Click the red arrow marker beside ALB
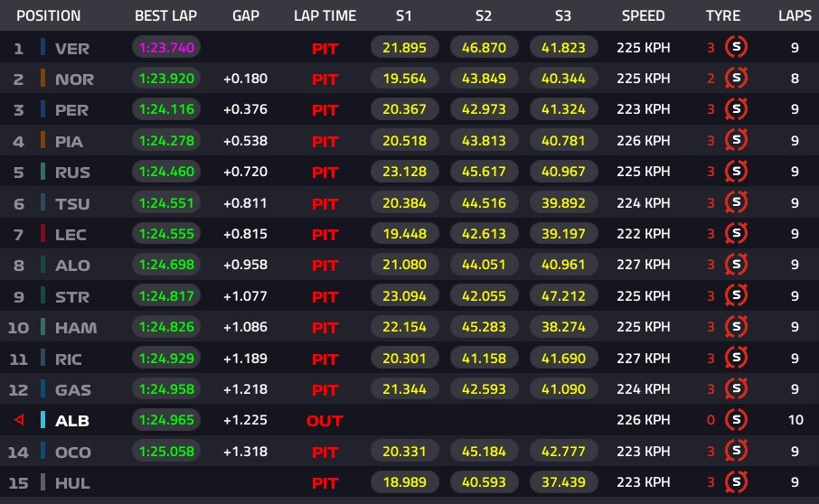The height and width of the screenshot is (504, 819). tap(17, 420)
